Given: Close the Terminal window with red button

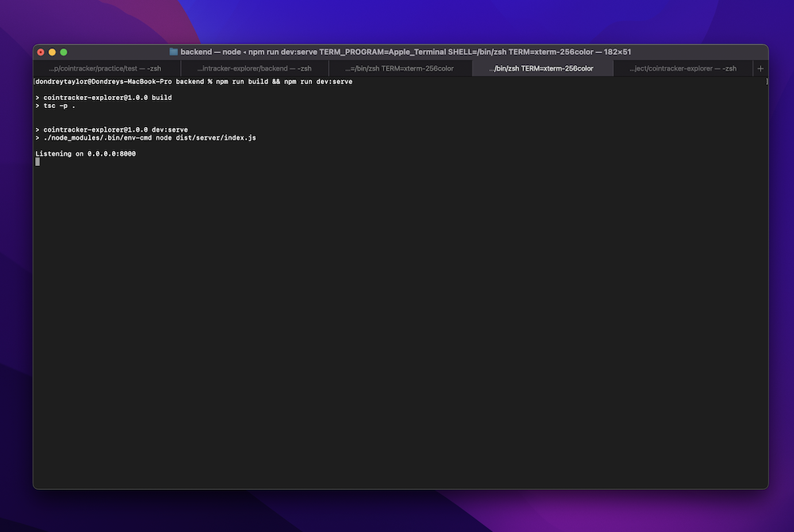Looking at the screenshot, I should click(41, 52).
